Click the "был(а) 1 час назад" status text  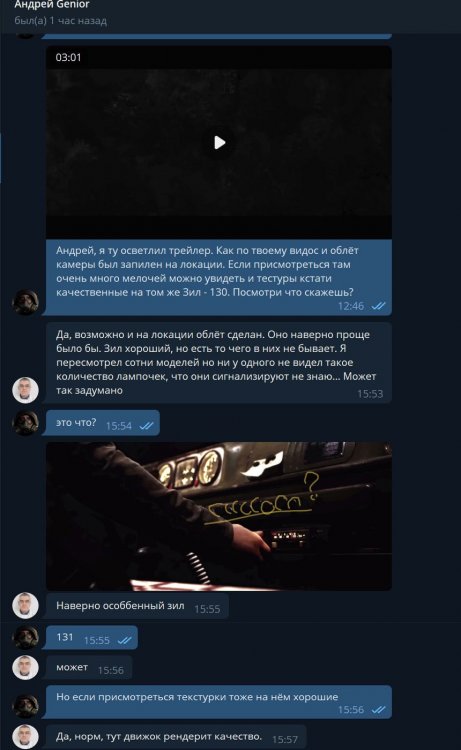[61, 21]
